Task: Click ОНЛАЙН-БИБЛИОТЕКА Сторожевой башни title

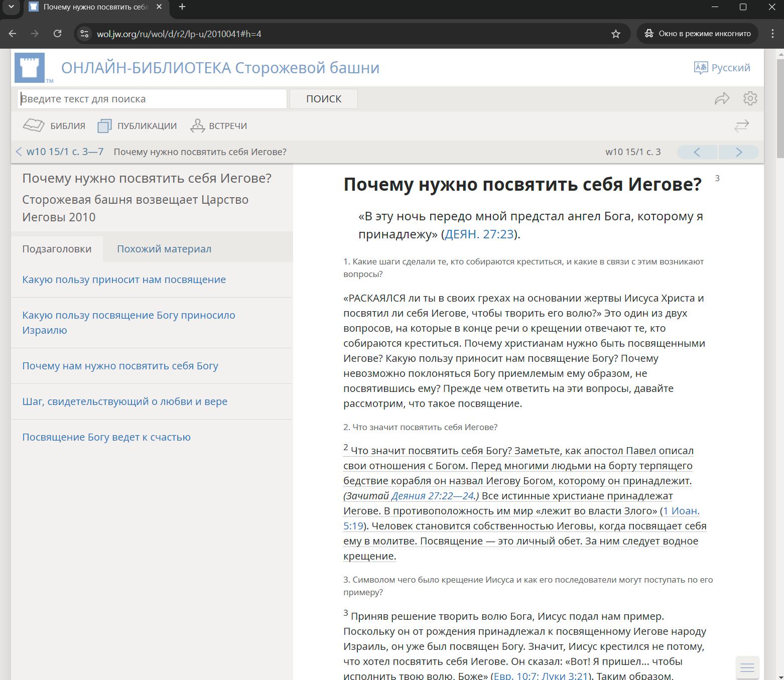Action: [x=220, y=68]
